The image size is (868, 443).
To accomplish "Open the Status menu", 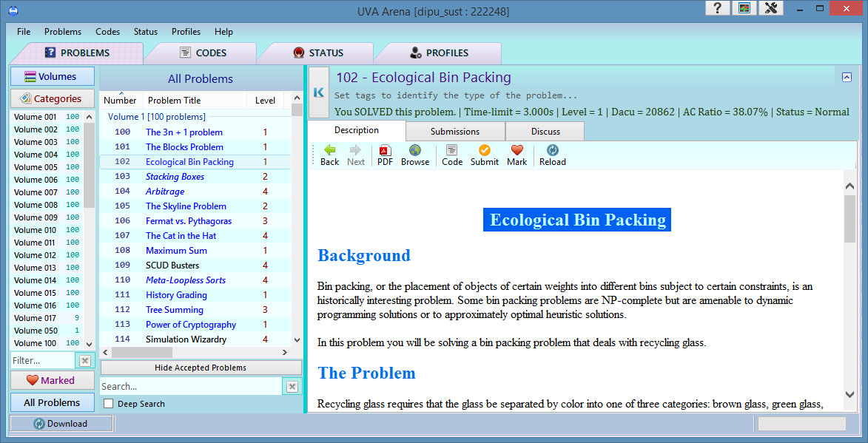I will (146, 32).
